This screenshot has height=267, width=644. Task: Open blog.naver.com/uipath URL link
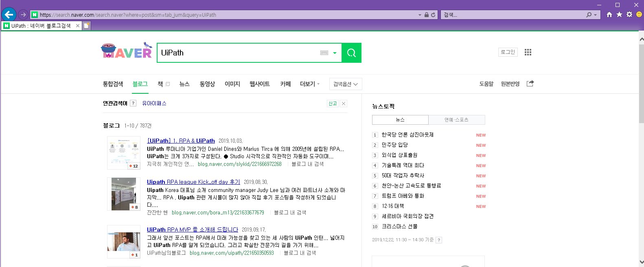pyautogui.click(x=232, y=253)
